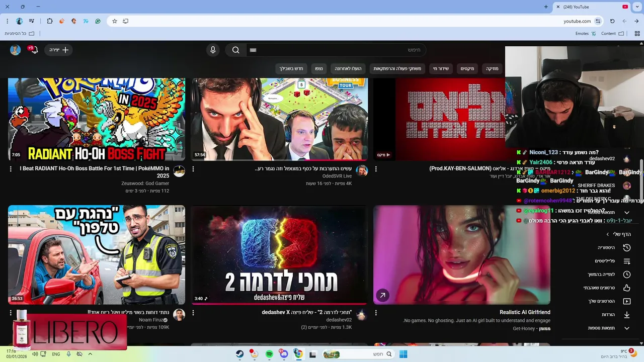Click the Steam icon in taskbar
The width and height of the screenshot is (644, 362).
240,354
